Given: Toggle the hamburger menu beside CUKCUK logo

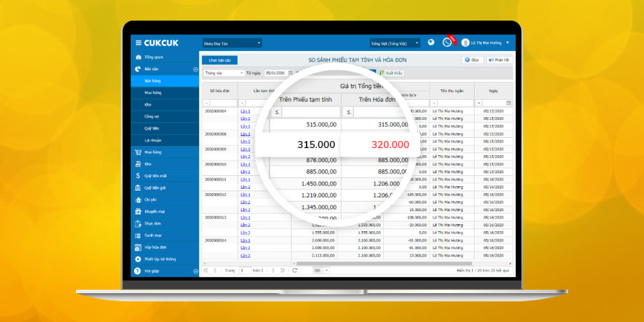Looking at the screenshot, I should pos(138,43).
